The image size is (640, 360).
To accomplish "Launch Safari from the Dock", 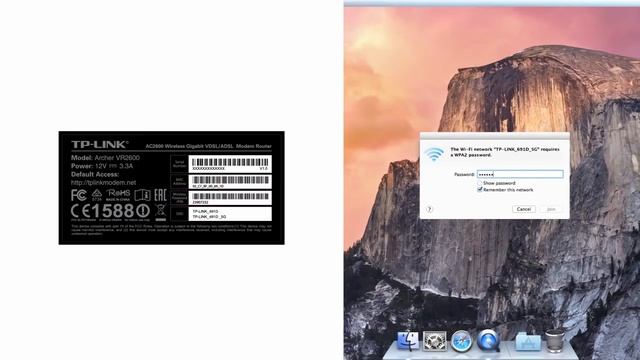I will pyautogui.click(x=461, y=341).
